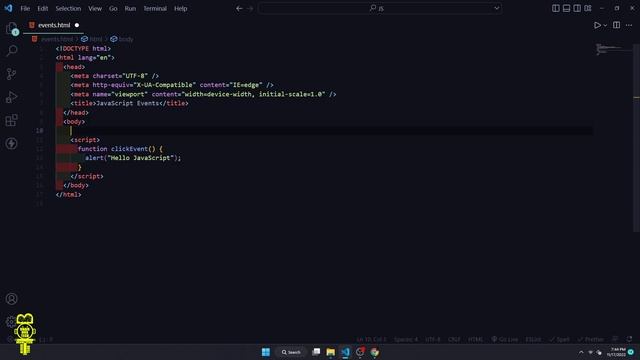Open the Terminal menu
Viewport: 640px width, 360px height.
[x=155, y=8]
